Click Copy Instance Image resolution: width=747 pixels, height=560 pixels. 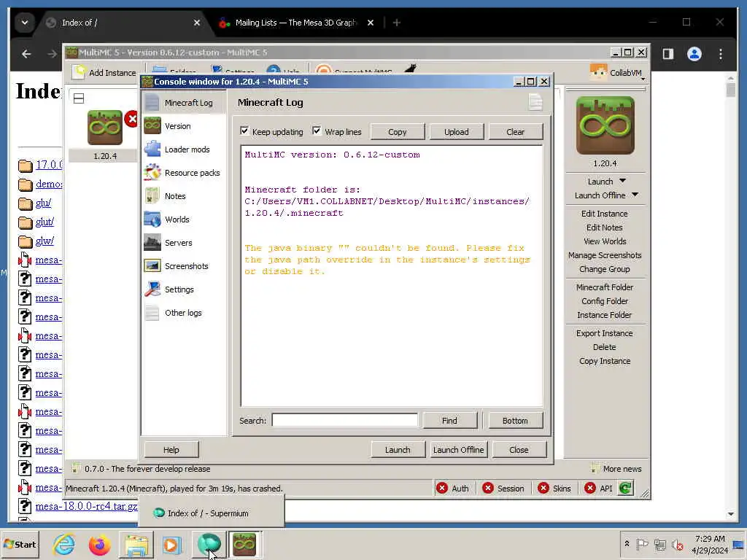tap(605, 361)
